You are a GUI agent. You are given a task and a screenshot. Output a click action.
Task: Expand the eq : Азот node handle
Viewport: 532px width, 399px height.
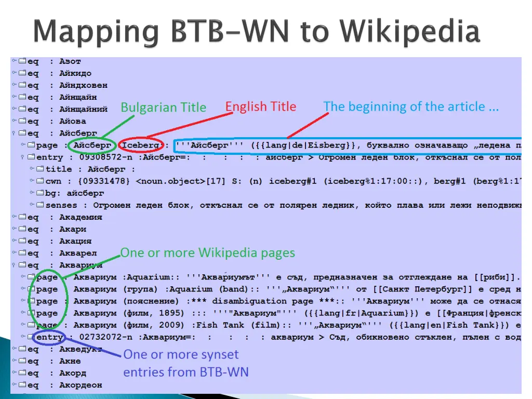tap(14, 61)
